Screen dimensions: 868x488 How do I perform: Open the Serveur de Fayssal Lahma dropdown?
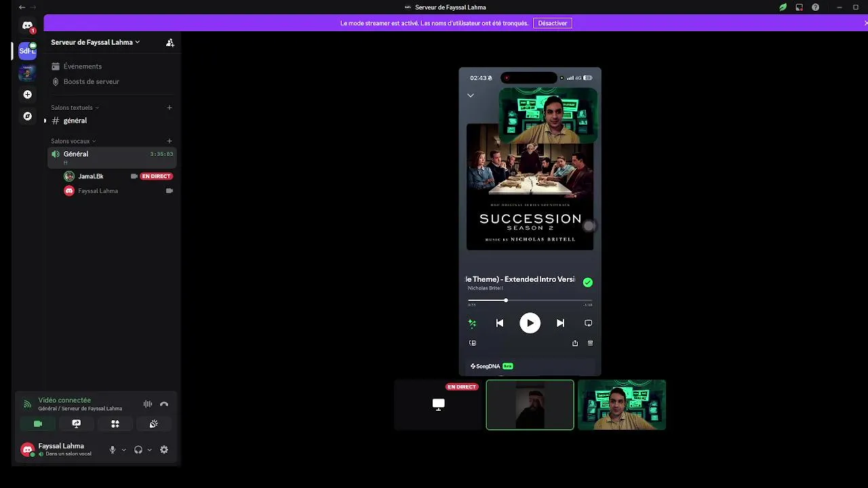point(95,42)
